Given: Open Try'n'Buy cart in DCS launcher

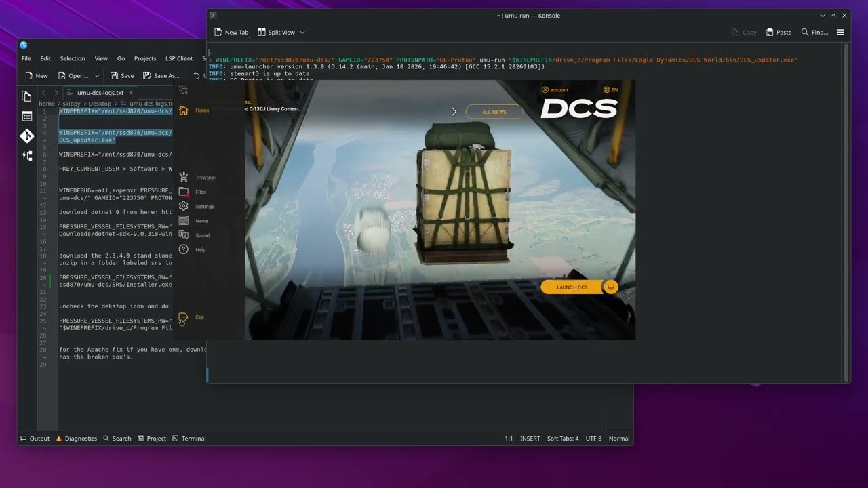Looking at the screenshot, I should [196, 177].
